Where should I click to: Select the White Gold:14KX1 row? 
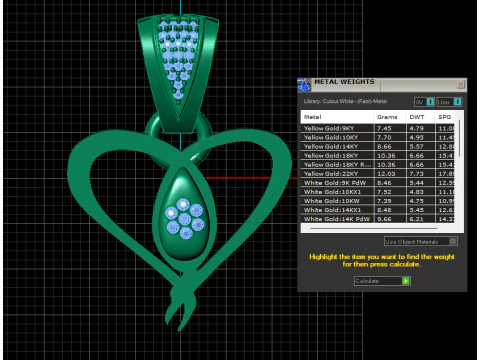click(x=378, y=210)
